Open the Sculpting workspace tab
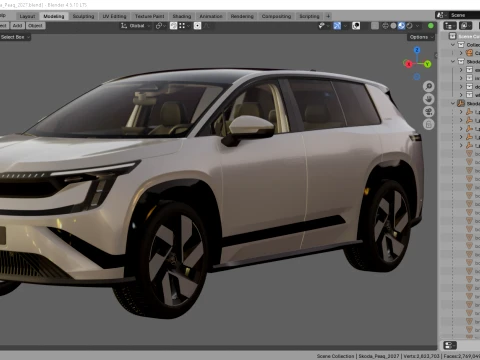The image size is (480, 360). coord(83,16)
